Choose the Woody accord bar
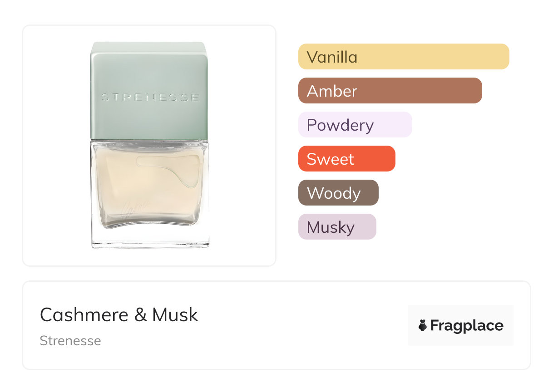Viewport: 553px width, 392px height. coord(338,193)
